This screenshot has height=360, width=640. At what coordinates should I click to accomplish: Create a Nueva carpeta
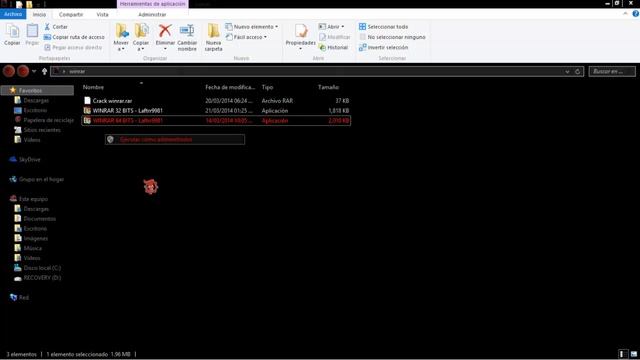(x=213, y=37)
